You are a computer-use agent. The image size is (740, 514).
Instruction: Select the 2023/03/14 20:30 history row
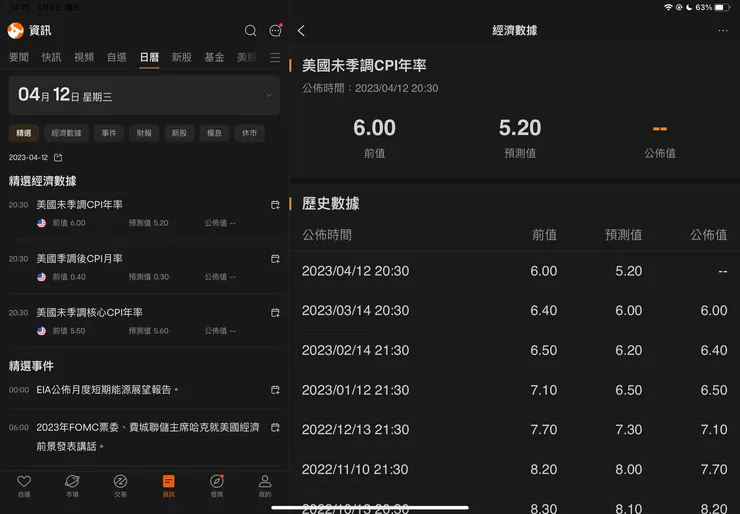coord(515,311)
